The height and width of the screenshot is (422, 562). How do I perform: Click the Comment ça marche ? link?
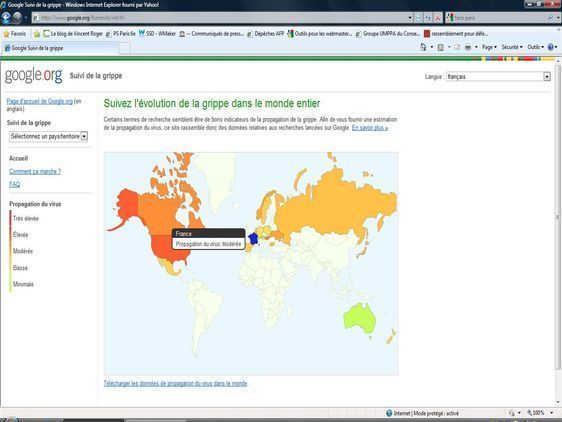coord(35,172)
